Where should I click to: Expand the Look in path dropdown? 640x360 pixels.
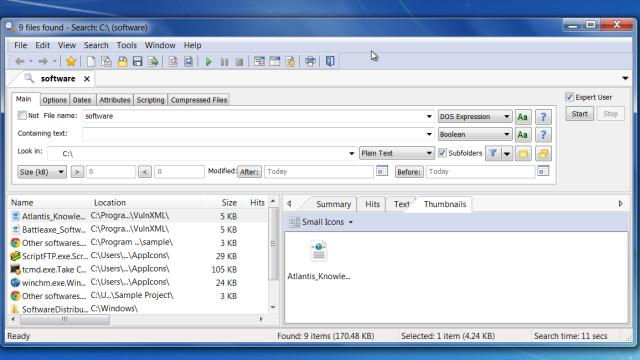[x=351, y=153]
